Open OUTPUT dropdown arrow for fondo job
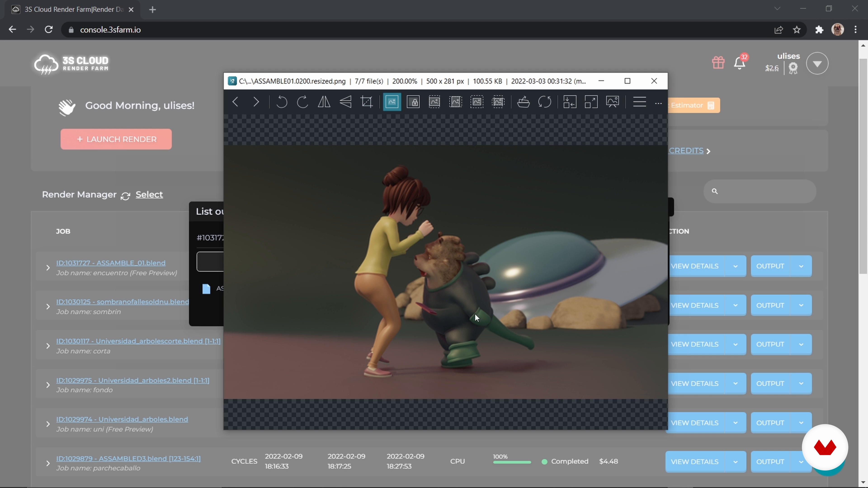Image resolution: width=868 pixels, height=488 pixels. tap(801, 384)
